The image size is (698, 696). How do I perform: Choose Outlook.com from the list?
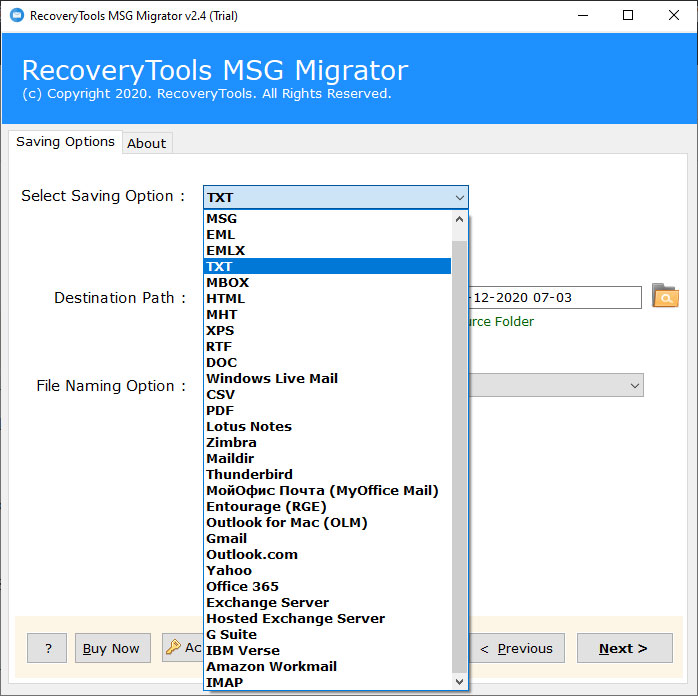(327, 555)
